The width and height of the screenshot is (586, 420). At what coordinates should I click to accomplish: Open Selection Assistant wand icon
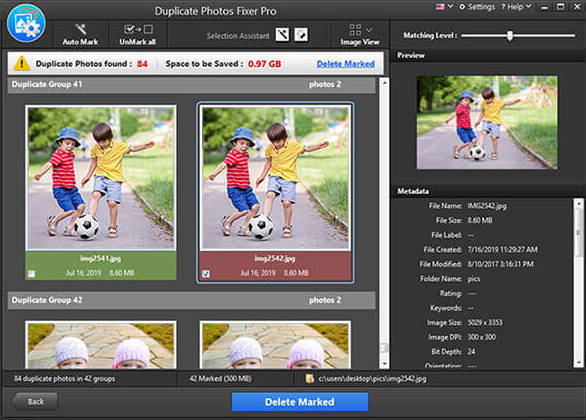(283, 35)
